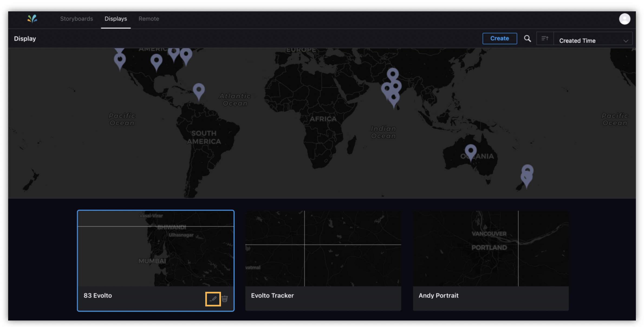Click the Create button
The height and width of the screenshot is (327, 644).
click(x=499, y=38)
